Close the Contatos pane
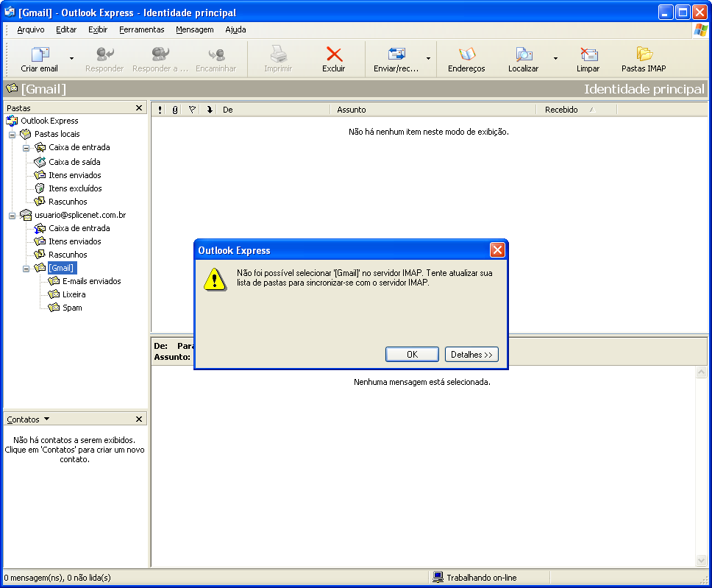 pos(139,419)
